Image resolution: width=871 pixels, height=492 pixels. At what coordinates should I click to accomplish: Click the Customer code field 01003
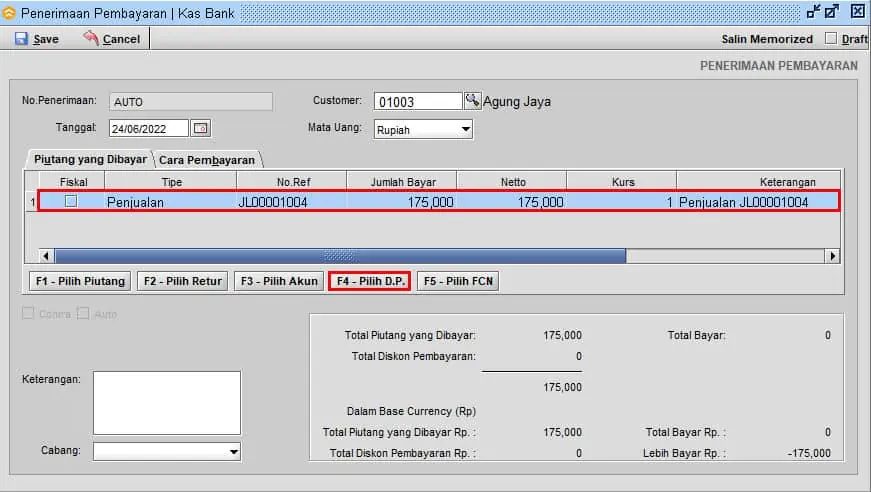[418, 102]
